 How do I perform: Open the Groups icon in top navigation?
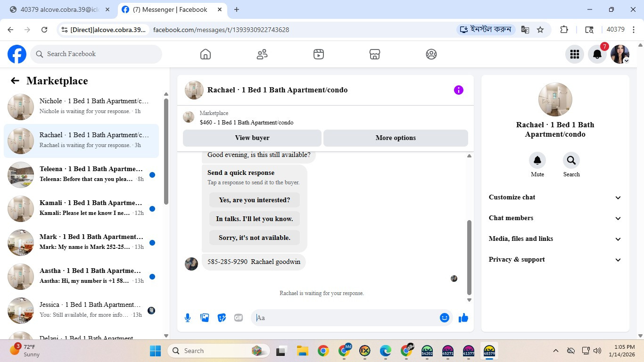(x=431, y=54)
